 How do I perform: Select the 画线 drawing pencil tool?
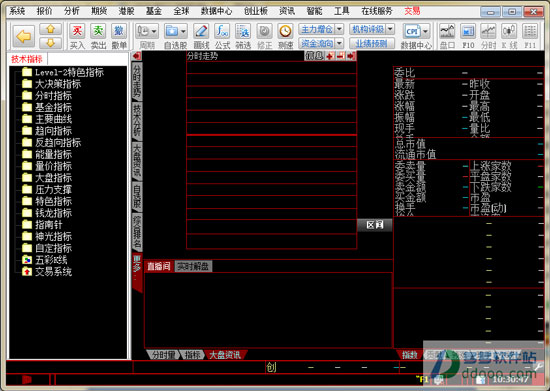click(x=201, y=32)
